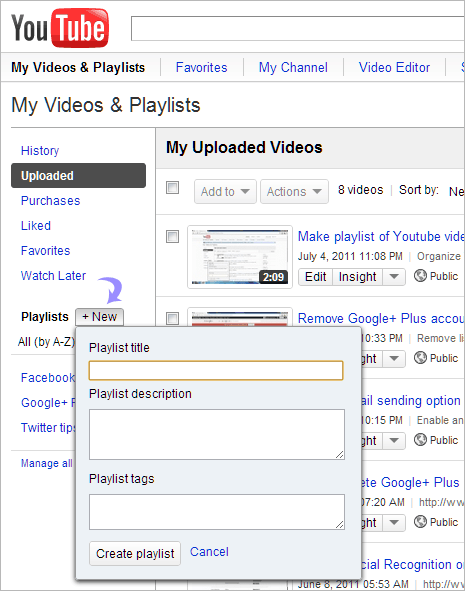Go to Favorites in top navigation

(202, 67)
